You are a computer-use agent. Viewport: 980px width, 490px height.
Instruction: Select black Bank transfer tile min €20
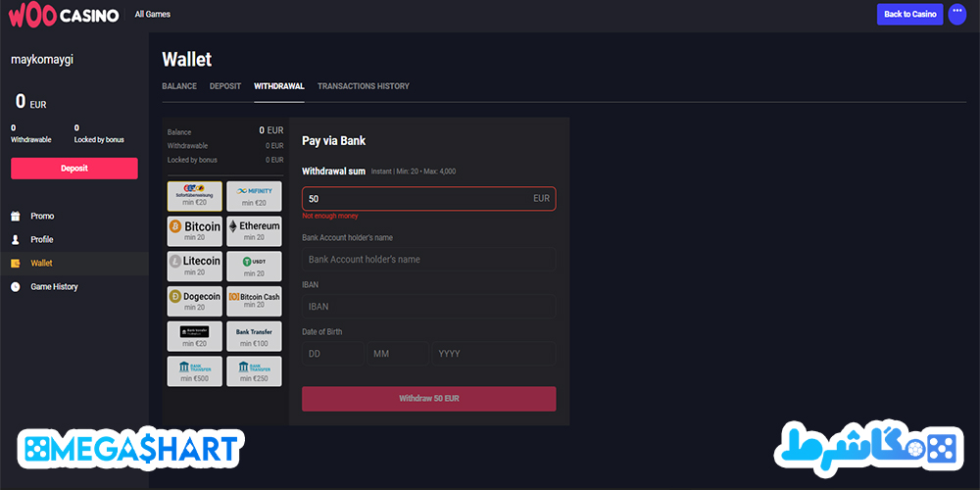pos(194,336)
